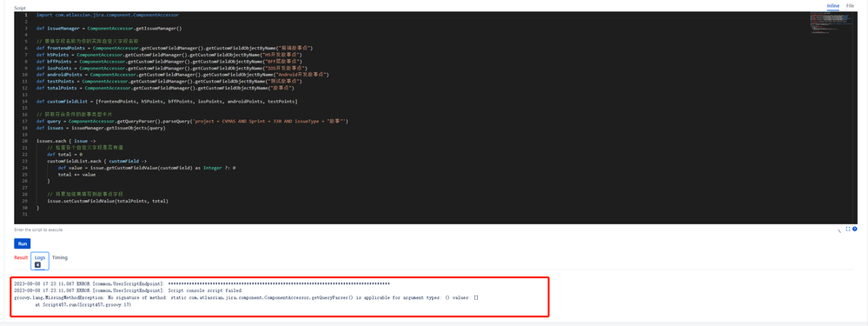Click the 'def issueManager' declaration line

point(109,28)
